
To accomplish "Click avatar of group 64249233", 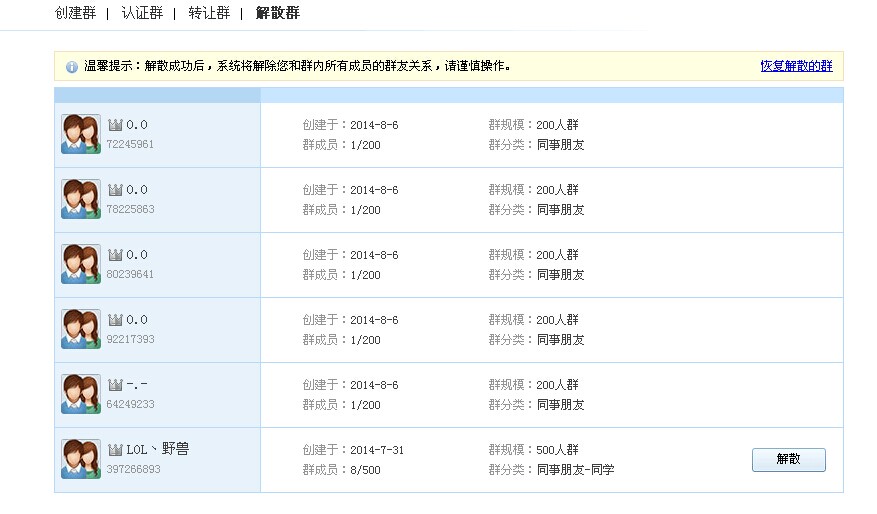I will pyautogui.click(x=81, y=394).
